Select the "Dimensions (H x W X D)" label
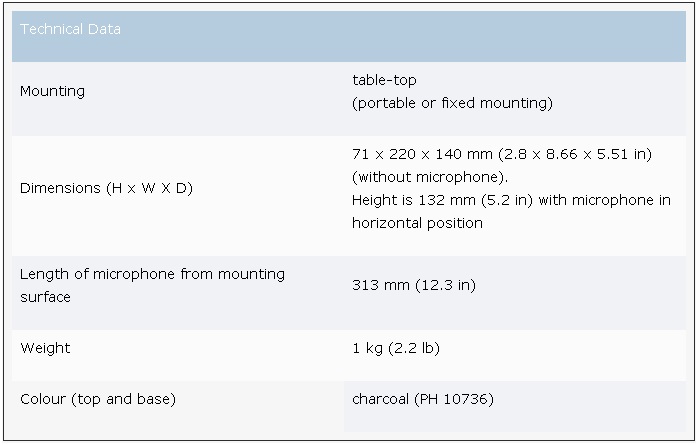 pyautogui.click(x=106, y=188)
